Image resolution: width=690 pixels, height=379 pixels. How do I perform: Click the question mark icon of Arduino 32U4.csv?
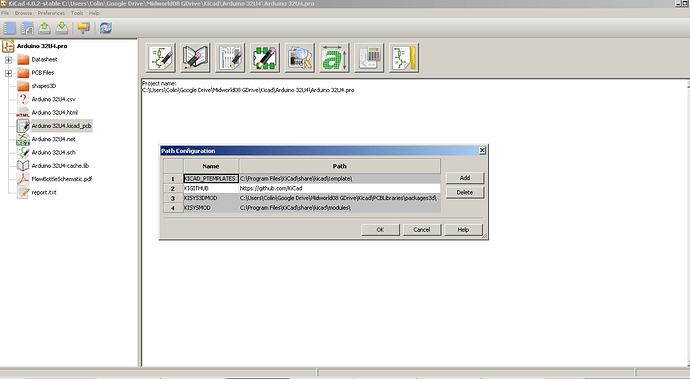pos(23,99)
